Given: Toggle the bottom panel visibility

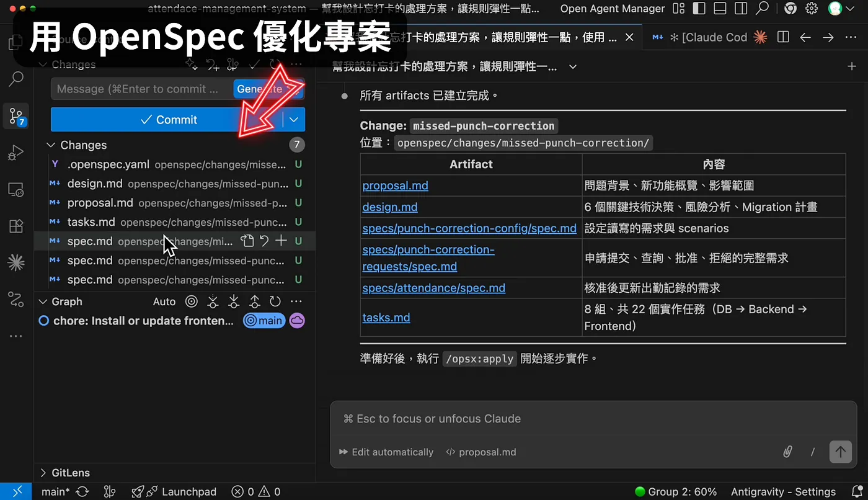Looking at the screenshot, I should [x=720, y=9].
